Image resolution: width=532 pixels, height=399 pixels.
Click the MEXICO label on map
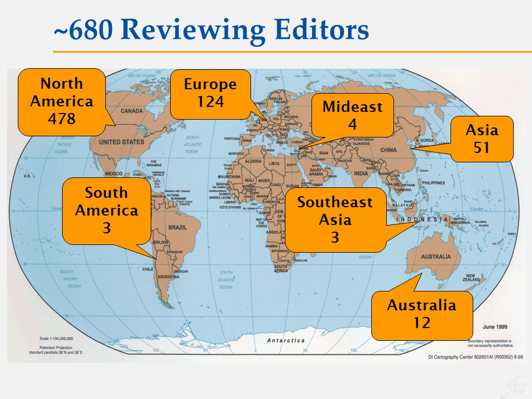click(x=114, y=173)
